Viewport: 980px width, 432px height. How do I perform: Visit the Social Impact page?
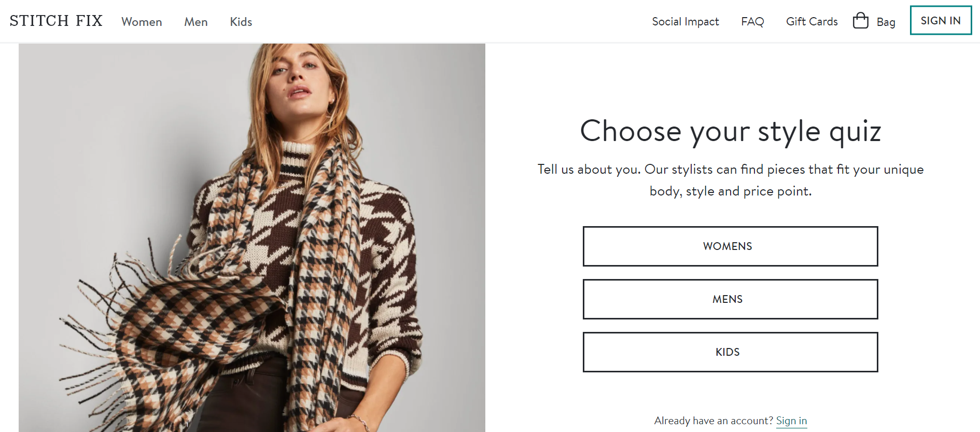pos(685,22)
